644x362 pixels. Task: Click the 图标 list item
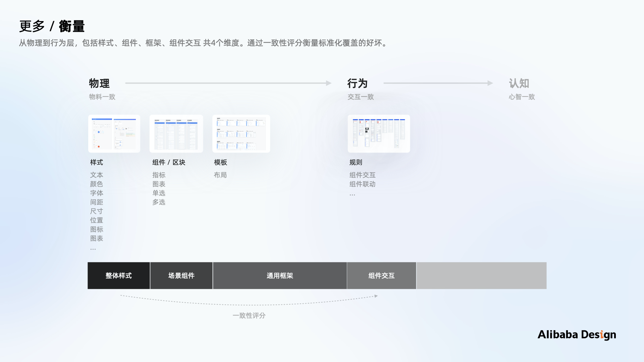(97, 229)
